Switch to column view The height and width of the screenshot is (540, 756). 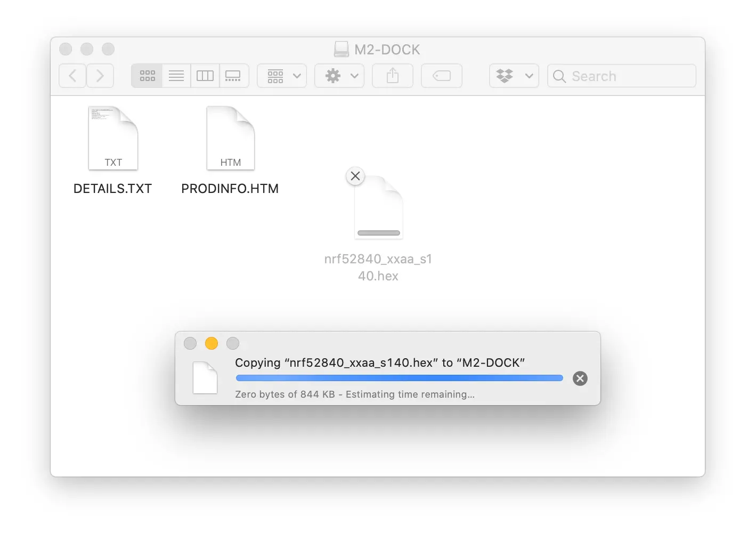(x=205, y=76)
